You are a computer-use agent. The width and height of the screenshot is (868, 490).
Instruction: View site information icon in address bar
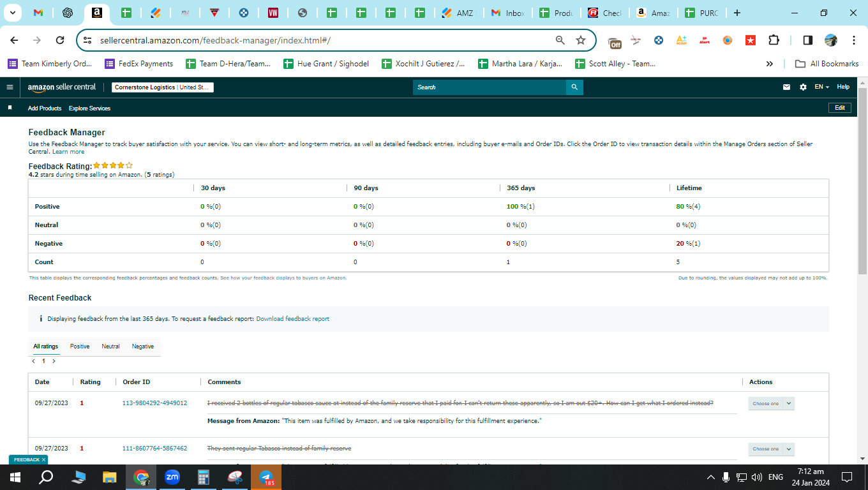pyautogui.click(x=87, y=40)
